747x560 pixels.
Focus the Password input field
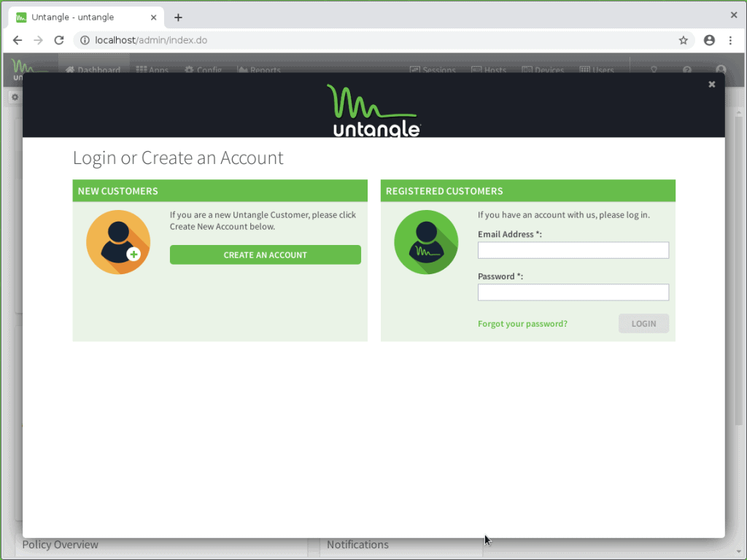(x=573, y=292)
